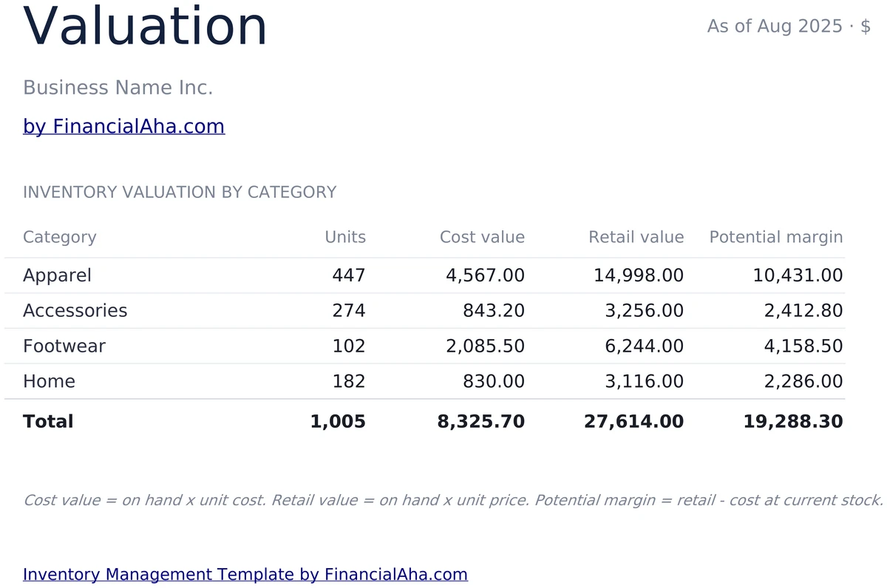Select the 'Footwear' category cell
887x588 pixels.
(x=64, y=346)
